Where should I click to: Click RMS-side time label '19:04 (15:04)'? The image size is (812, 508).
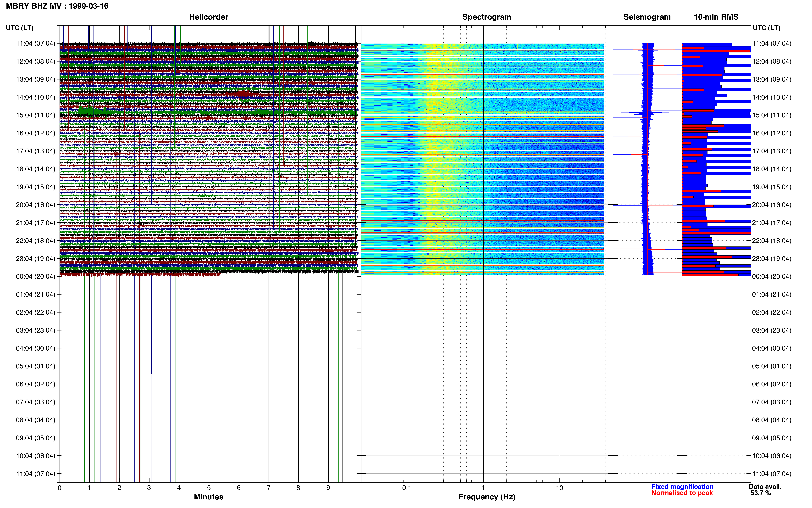tap(772, 187)
